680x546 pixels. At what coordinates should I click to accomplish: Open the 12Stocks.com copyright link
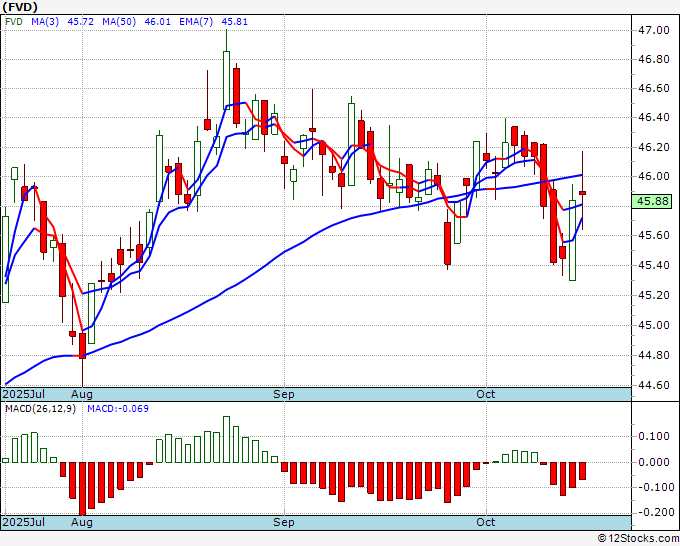tap(638, 539)
